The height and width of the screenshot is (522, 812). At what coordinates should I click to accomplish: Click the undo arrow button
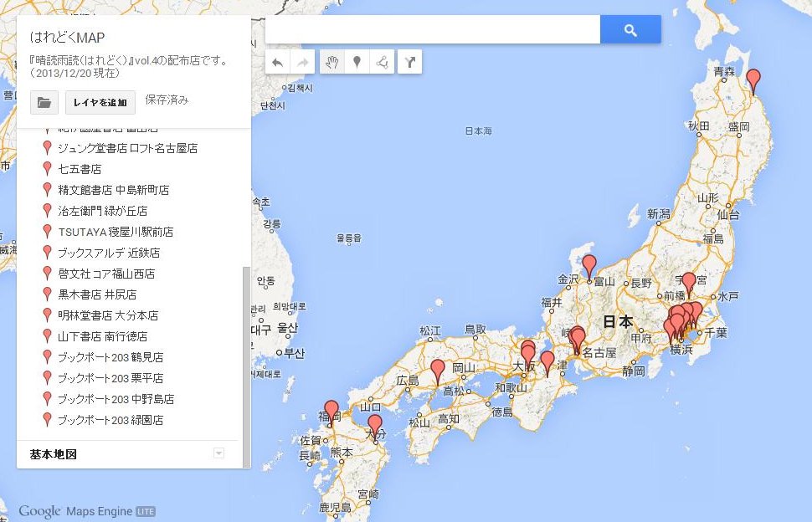tap(278, 62)
